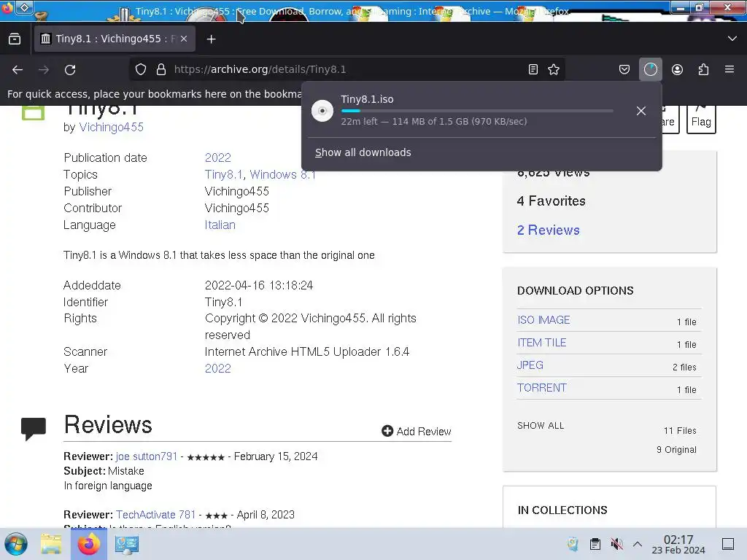The height and width of the screenshot is (560, 747).
Task: Bookmark this page with the star icon
Action: click(554, 69)
